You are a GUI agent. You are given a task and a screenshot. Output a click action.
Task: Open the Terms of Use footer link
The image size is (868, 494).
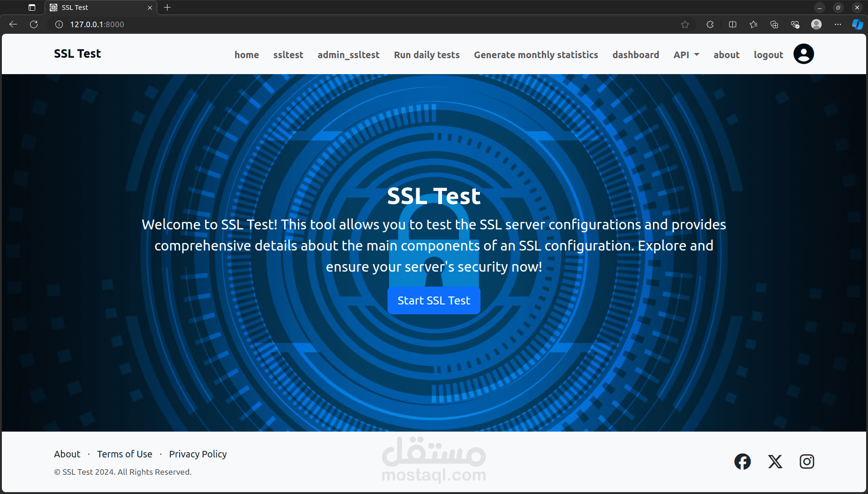pyautogui.click(x=125, y=454)
